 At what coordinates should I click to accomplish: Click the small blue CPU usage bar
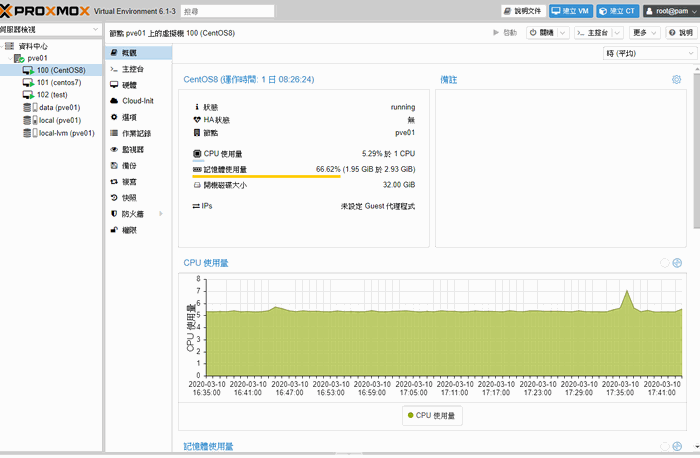tap(198, 161)
